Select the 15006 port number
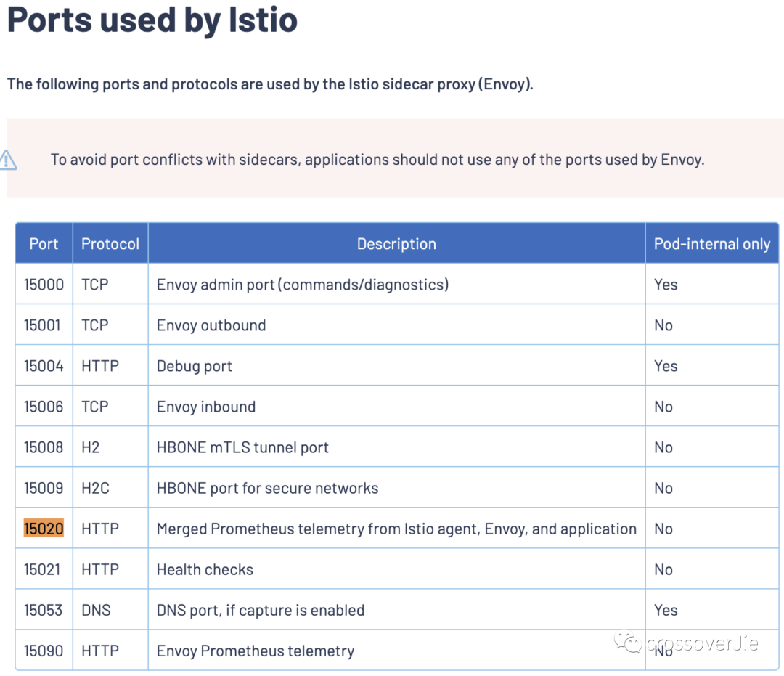Viewport: 784px width, 676px height. tap(44, 407)
